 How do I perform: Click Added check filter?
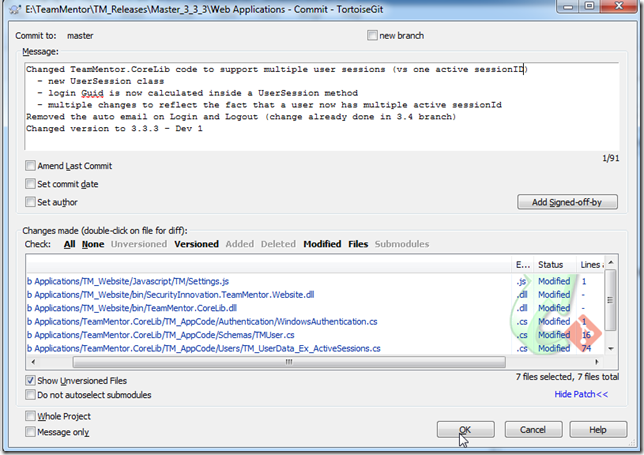(x=239, y=244)
